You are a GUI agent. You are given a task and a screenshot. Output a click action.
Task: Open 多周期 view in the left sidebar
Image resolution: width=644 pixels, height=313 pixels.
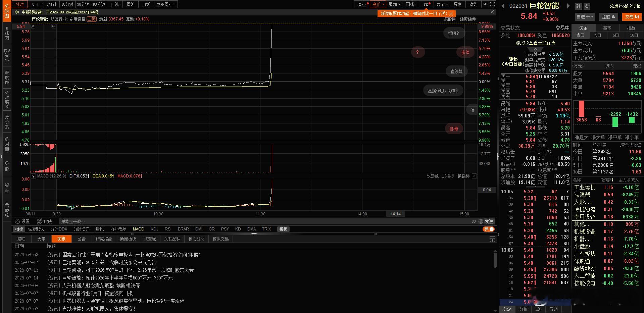point(7,144)
